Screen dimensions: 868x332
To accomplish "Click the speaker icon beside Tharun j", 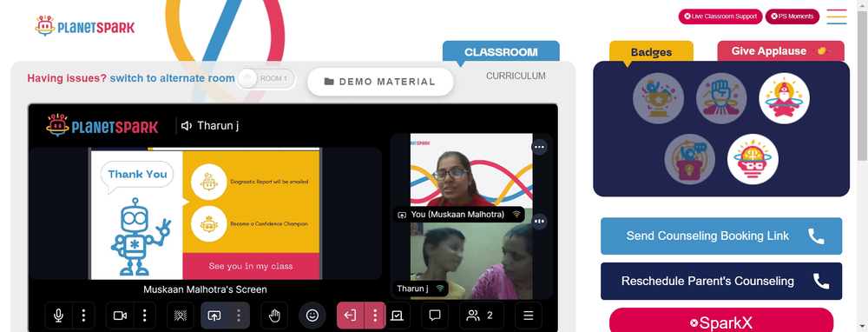I will (x=187, y=126).
